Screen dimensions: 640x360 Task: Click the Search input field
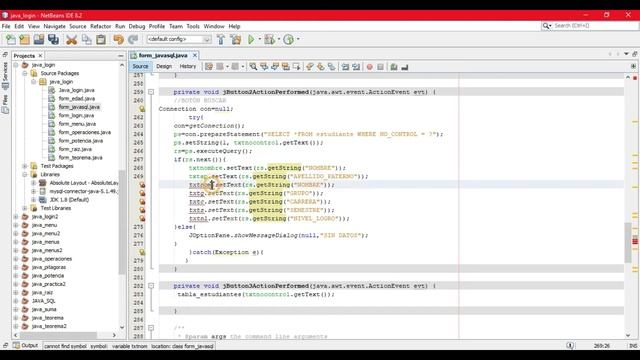[x=595, y=26]
